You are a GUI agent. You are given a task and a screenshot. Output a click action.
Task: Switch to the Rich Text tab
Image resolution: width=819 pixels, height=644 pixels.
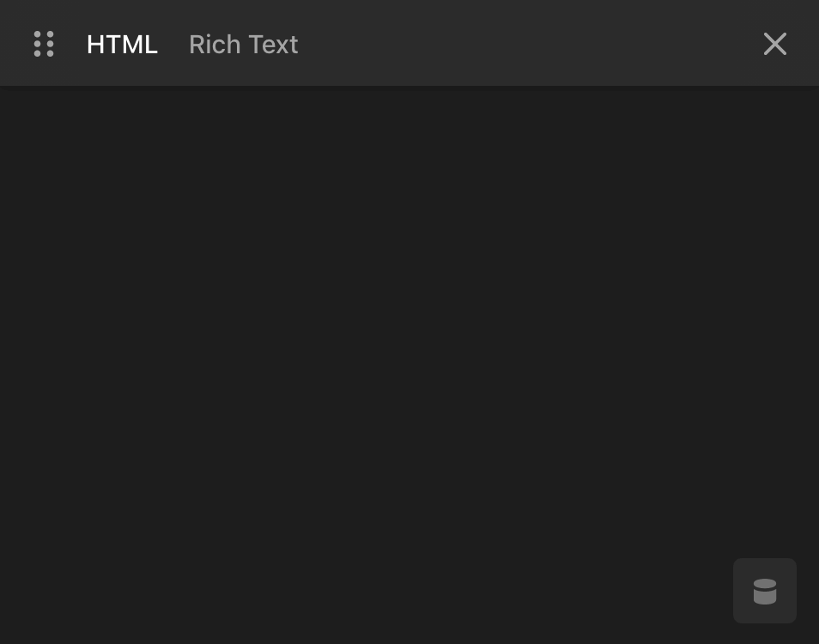(x=243, y=44)
